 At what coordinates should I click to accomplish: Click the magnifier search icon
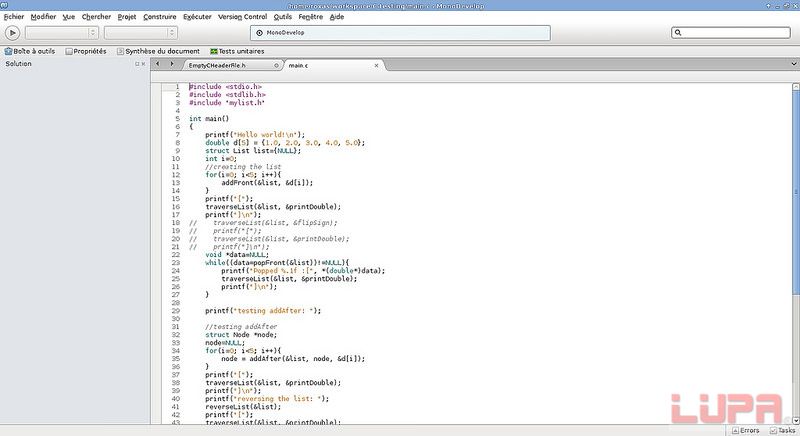tap(678, 33)
